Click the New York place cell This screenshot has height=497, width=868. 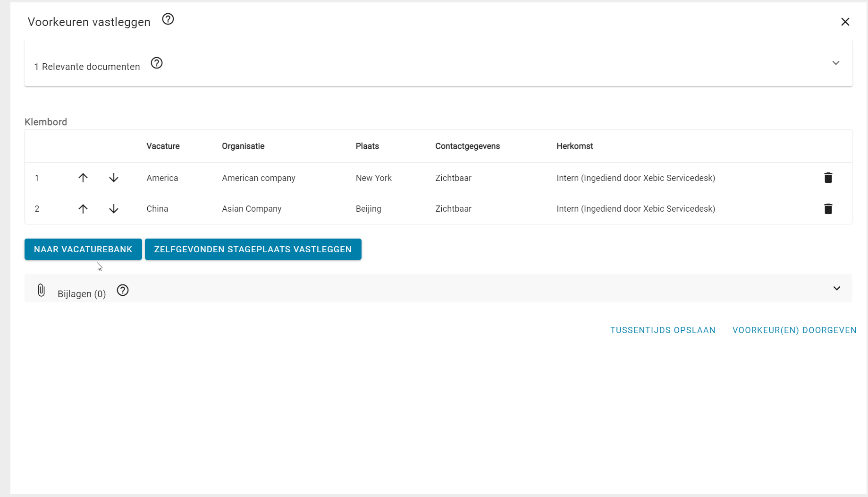(374, 178)
